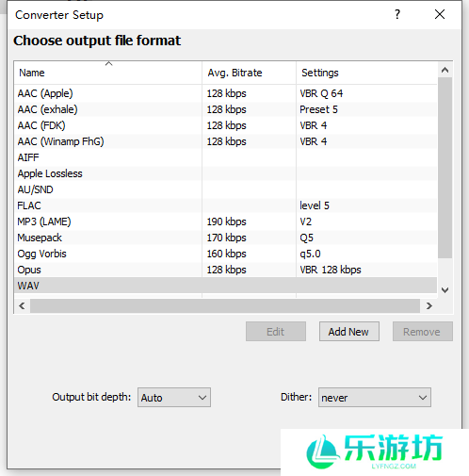This screenshot has height=476, width=469.
Task: Select the Apple Lossless format row
Action: 225,173
